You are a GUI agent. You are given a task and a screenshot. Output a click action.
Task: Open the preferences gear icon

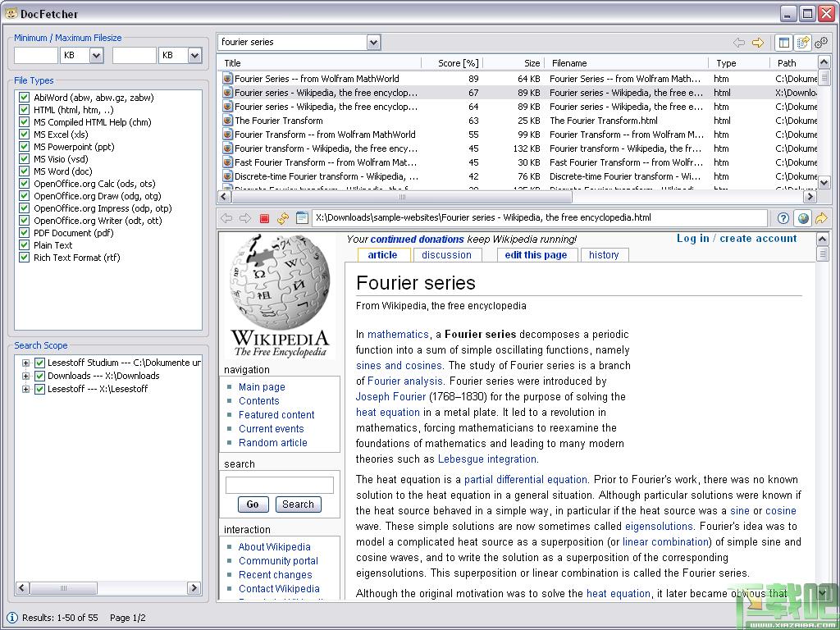pos(820,43)
